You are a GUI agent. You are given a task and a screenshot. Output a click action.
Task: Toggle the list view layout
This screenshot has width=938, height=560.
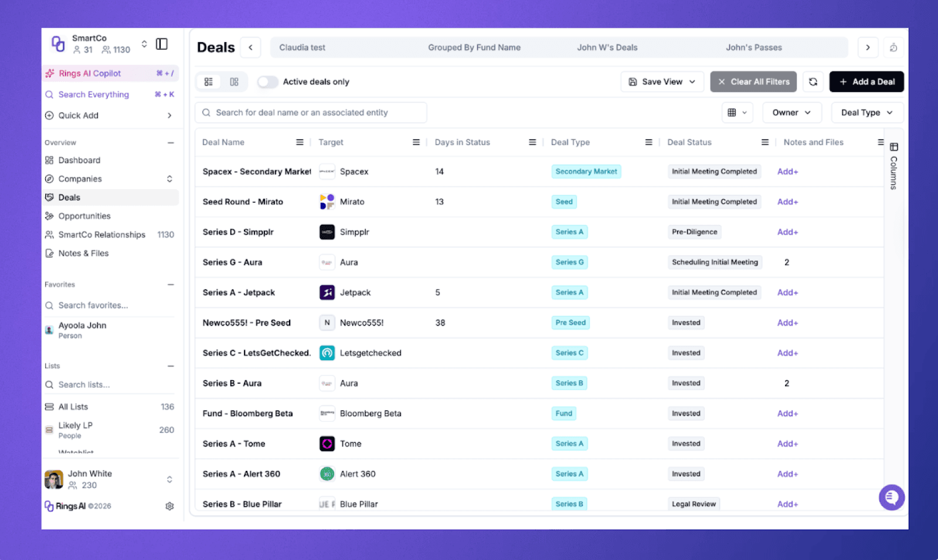[209, 81]
